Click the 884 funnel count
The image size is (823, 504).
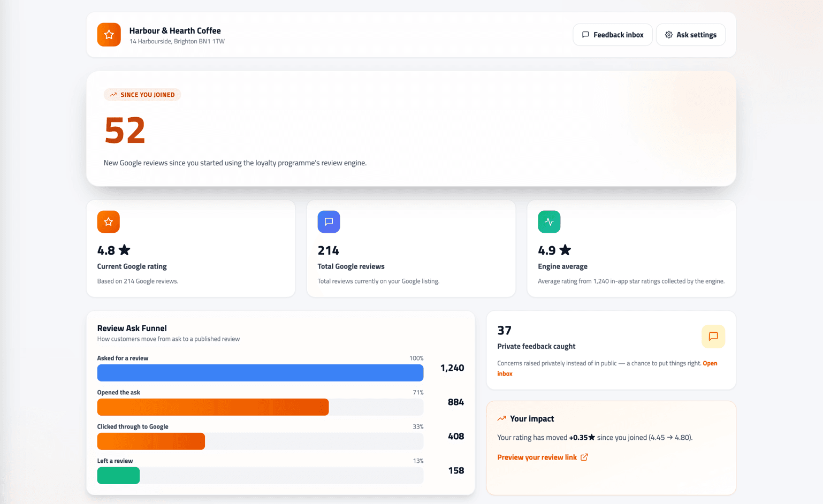point(456,402)
